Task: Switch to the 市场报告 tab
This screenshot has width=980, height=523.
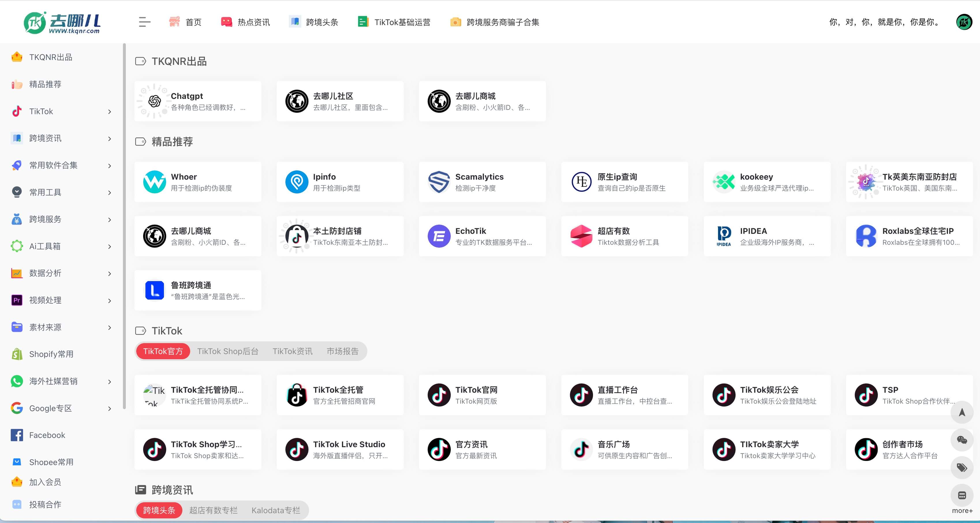Action: pyautogui.click(x=342, y=351)
